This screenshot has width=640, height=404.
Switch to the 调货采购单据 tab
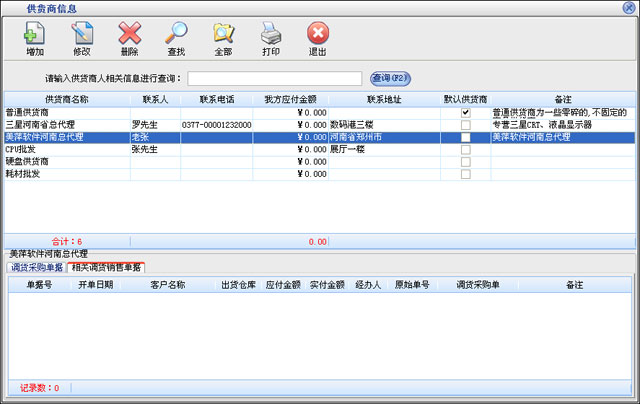pyautogui.click(x=36, y=267)
